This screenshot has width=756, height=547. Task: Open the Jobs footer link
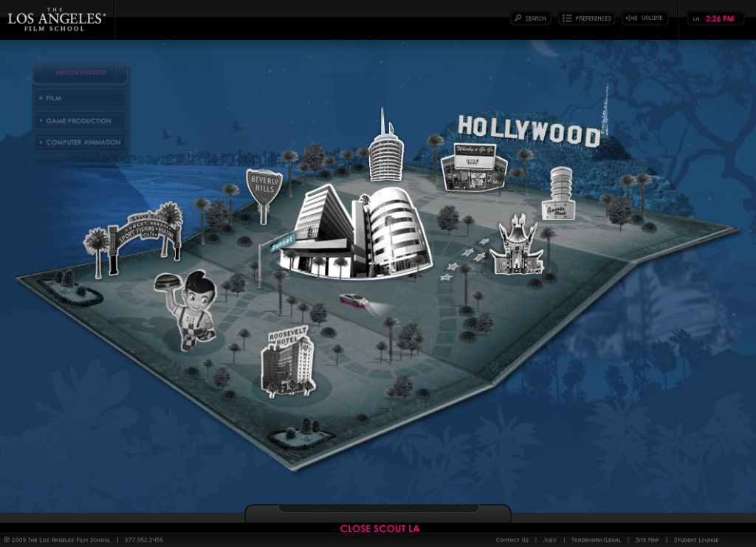pyautogui.click(x=549, y=540)
